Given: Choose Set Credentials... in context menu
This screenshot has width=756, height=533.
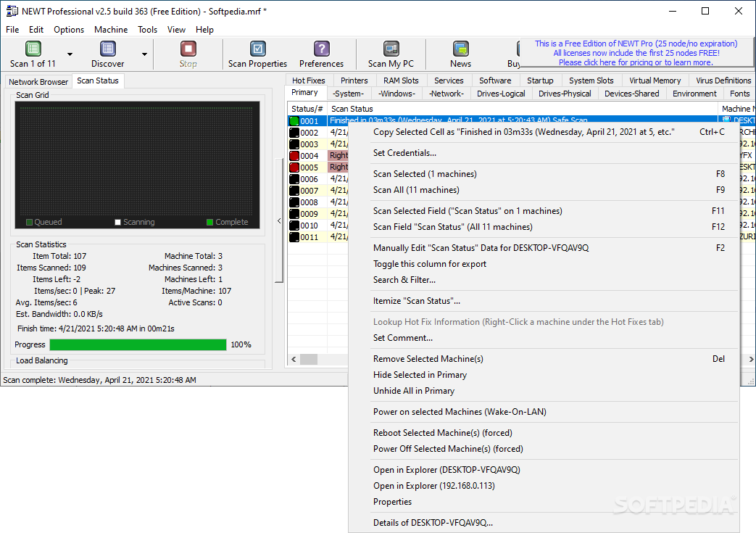Looking at the screenshot, I should tap(544, 153).
